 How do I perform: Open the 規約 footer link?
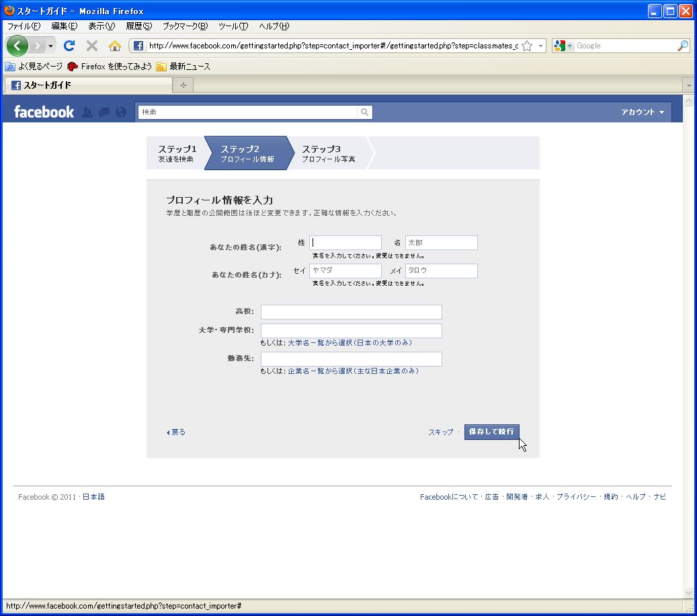(x=611, y=497)
